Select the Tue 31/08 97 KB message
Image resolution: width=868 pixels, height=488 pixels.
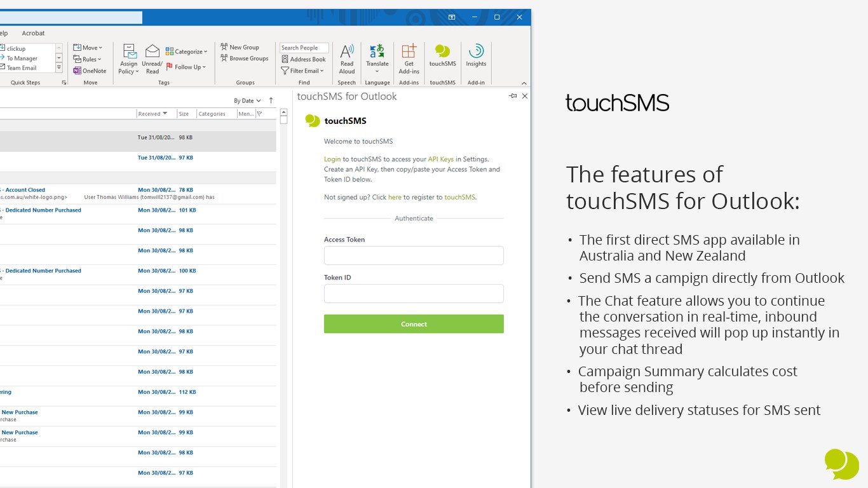point(138,161)
